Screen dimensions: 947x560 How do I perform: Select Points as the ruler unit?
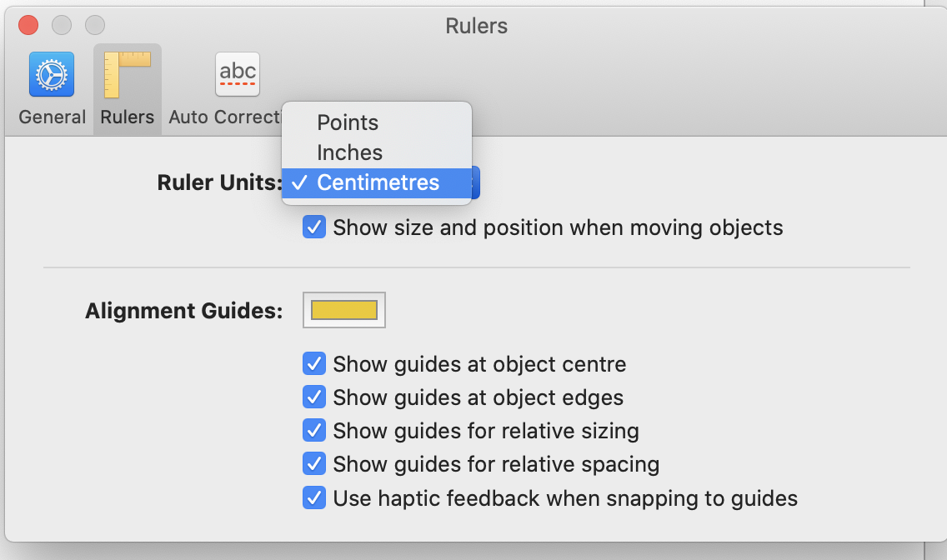click(x=346, y=122)
